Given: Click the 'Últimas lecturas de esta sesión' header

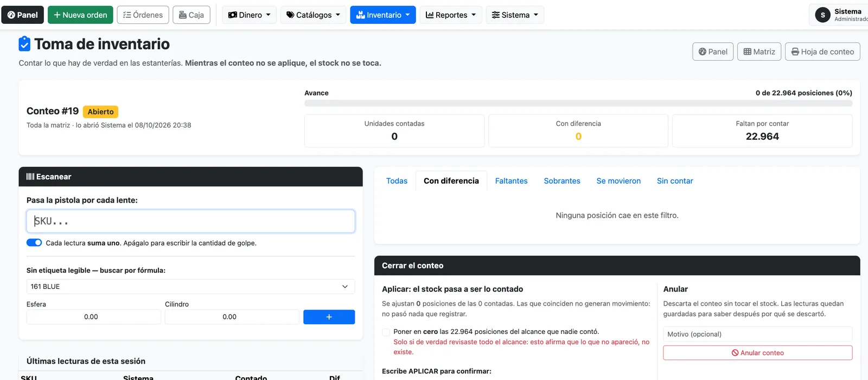Looking at the screenshot, I should tap(86, 361).
